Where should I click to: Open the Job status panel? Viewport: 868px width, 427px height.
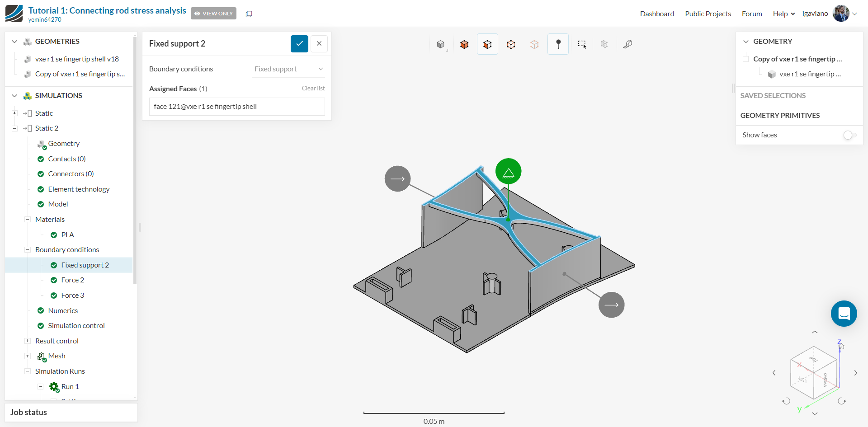coord(71,413)
